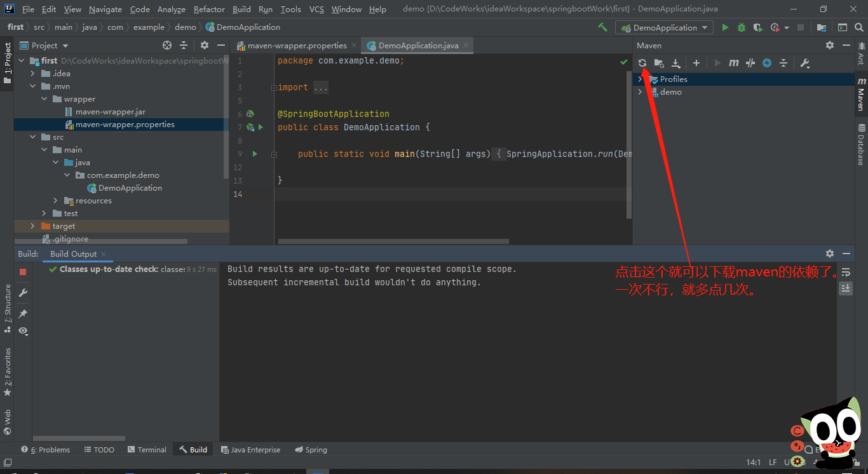Viewport: 868px width, 474px height.
Task: Click the editor horizontal scrollbar
Action: pyautogui.click(x=393, y=241)
